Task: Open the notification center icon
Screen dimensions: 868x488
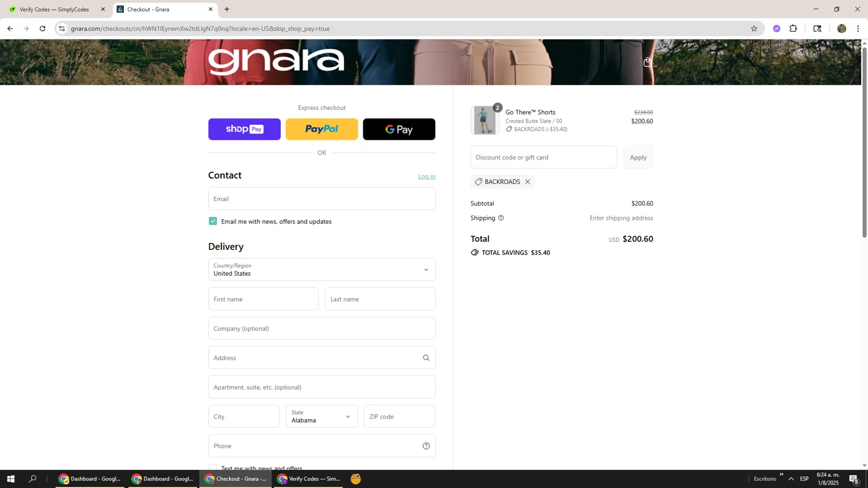Action: (x=854, y=479)
